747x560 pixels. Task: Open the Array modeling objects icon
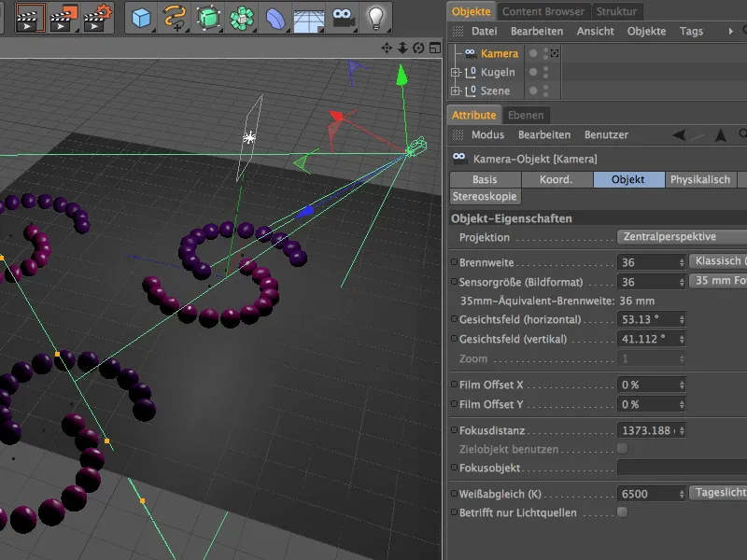[242, 18]
